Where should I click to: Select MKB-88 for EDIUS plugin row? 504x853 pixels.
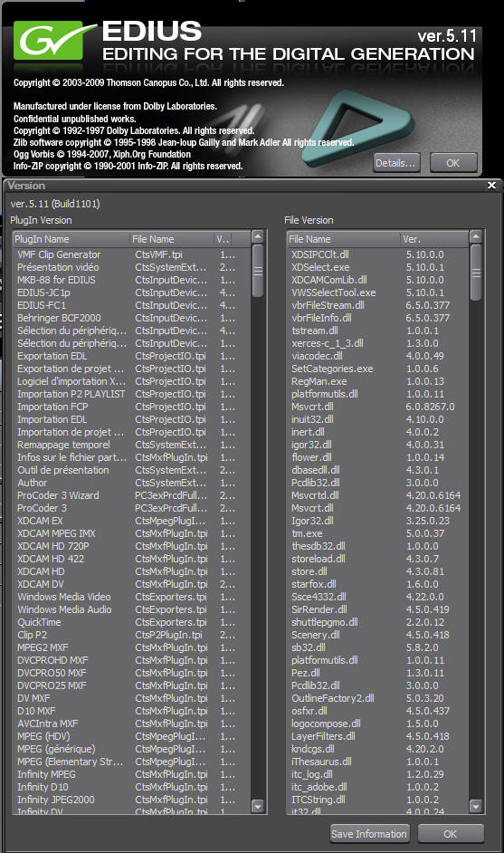point(131,280)
